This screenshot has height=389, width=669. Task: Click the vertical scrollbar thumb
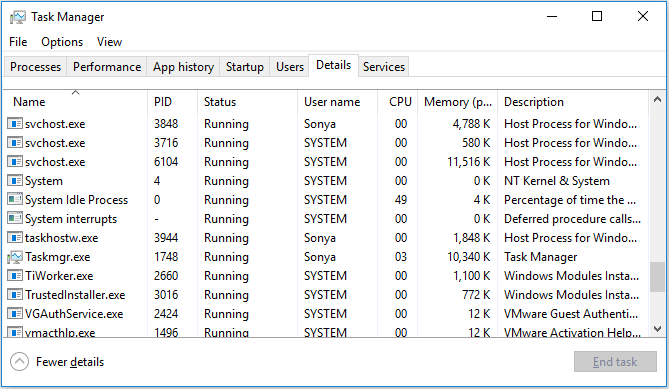click(x=657, y=277)
